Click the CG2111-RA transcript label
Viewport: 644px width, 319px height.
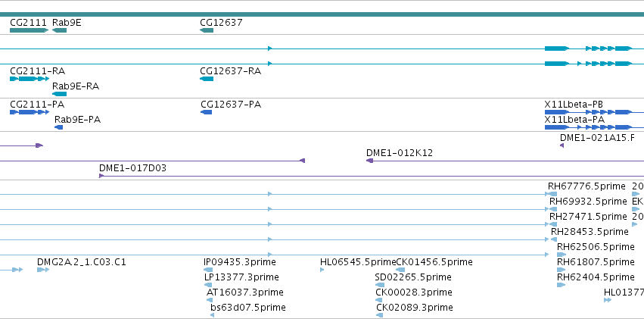37,70
